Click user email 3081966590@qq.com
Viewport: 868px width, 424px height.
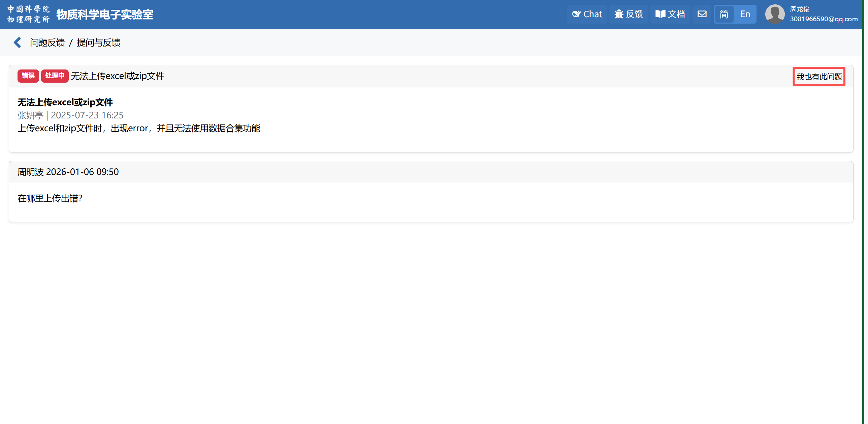pos(824,19)
